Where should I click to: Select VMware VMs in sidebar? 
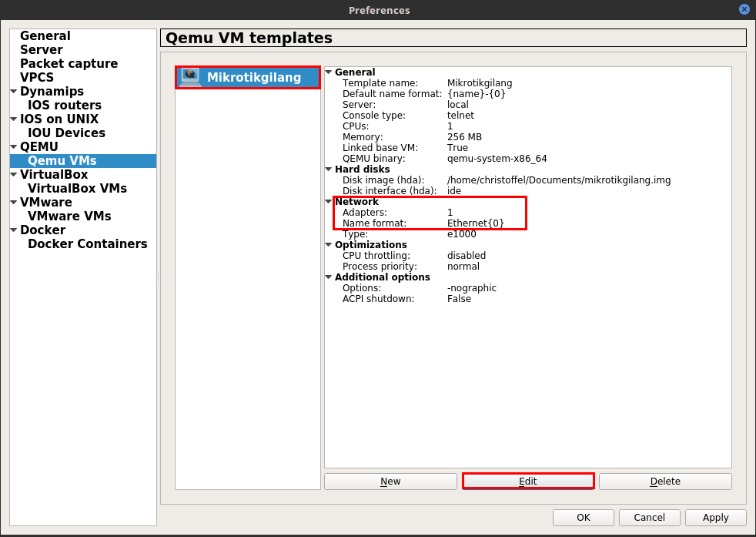(x=69, y=216)
